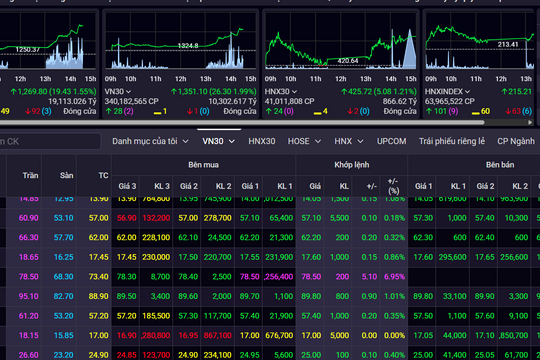Click the Sàn column header
The width and height of the screenshot is (540, 360).
66,175
